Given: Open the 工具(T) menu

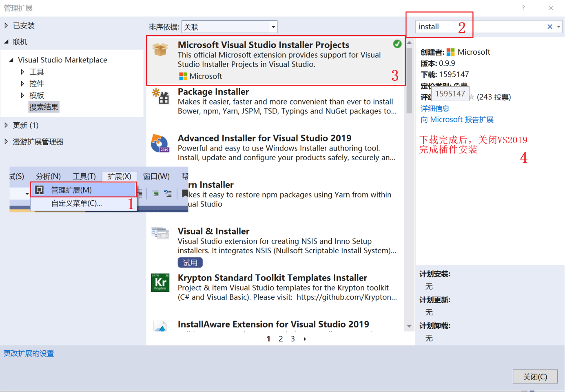Looking at the screenshot, I should [x=84, y=176].
